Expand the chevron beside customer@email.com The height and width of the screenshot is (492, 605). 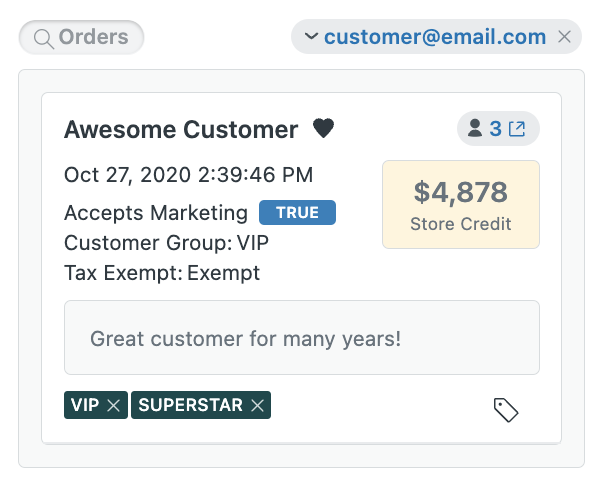tap(311, 37)
